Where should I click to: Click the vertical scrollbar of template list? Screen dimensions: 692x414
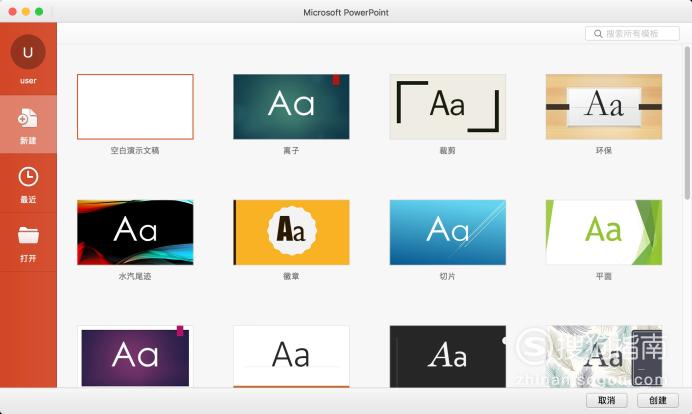click(x=687, y=123)
